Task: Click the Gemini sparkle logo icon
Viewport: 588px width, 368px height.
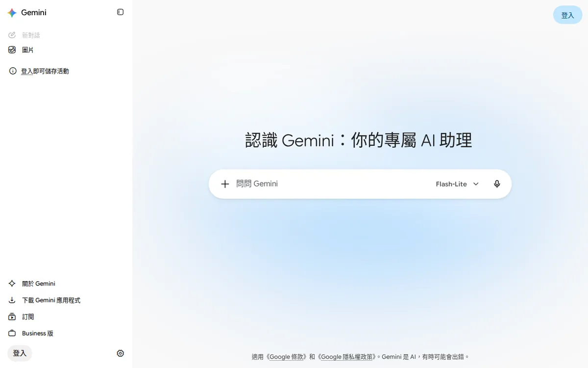Action: pos(12,13)
